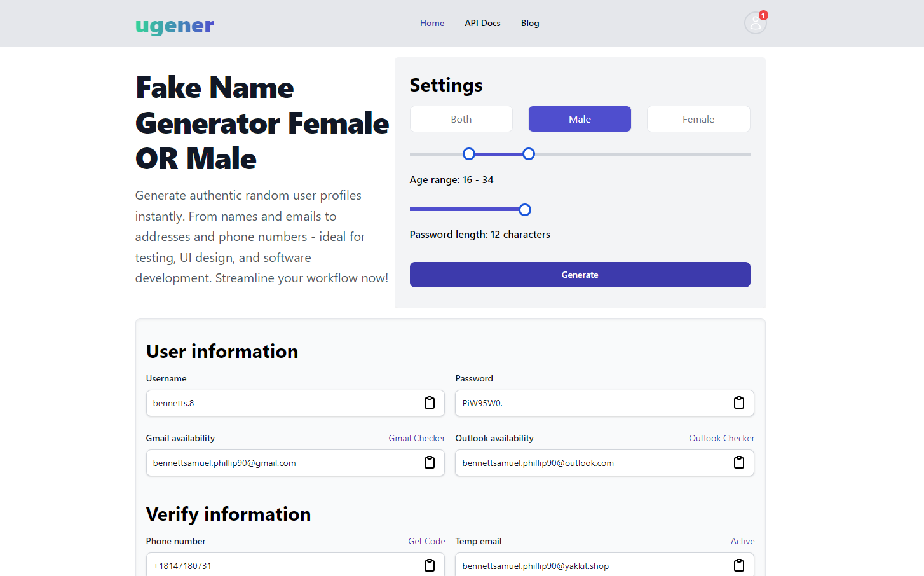Click the age range minimum slider handle
The height and width of the screenshot is (576, 924).
(469, 154)
